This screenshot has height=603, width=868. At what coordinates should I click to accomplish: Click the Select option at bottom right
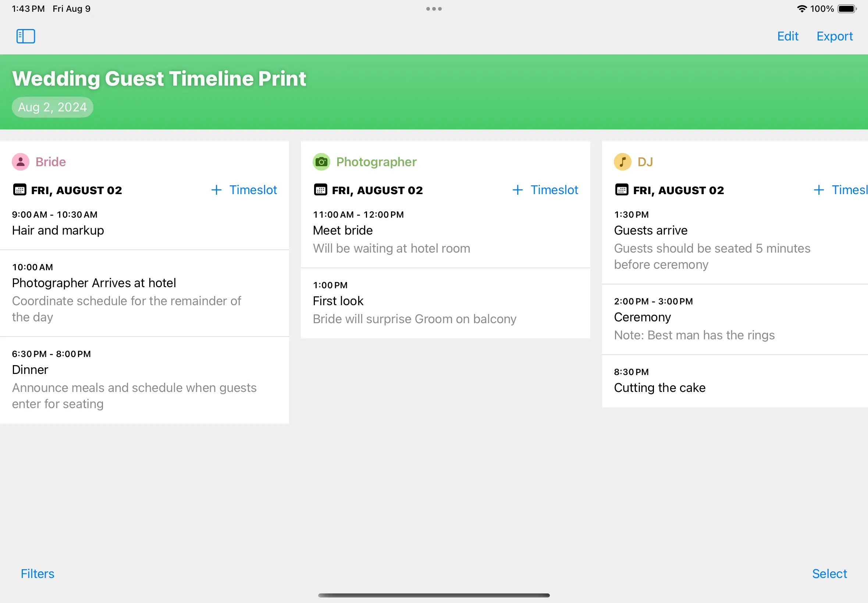(x=830, y=573)
